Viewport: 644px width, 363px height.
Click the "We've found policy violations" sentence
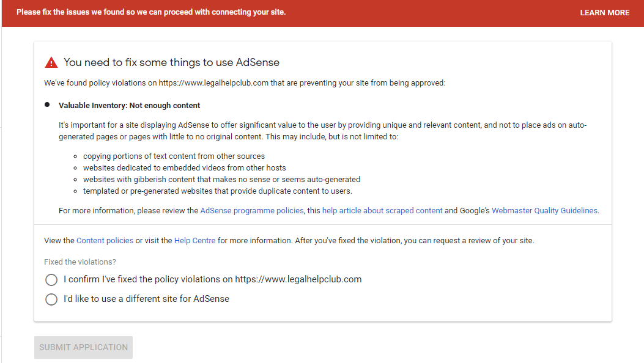tap(245, 83)
